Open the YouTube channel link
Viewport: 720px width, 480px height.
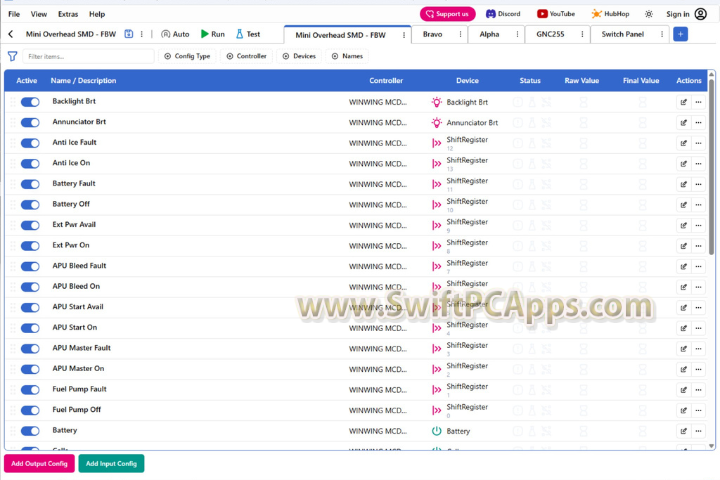(556, 14)
